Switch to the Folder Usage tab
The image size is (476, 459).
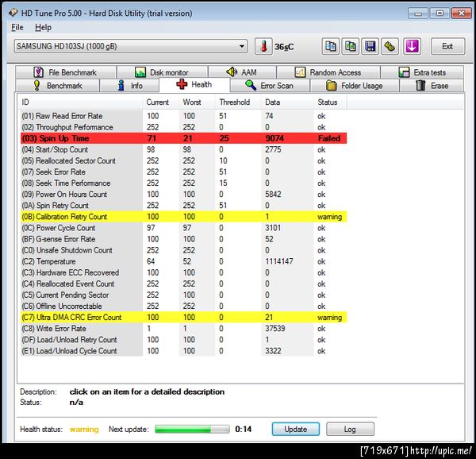pyautogui.click(x=355, y=86)
